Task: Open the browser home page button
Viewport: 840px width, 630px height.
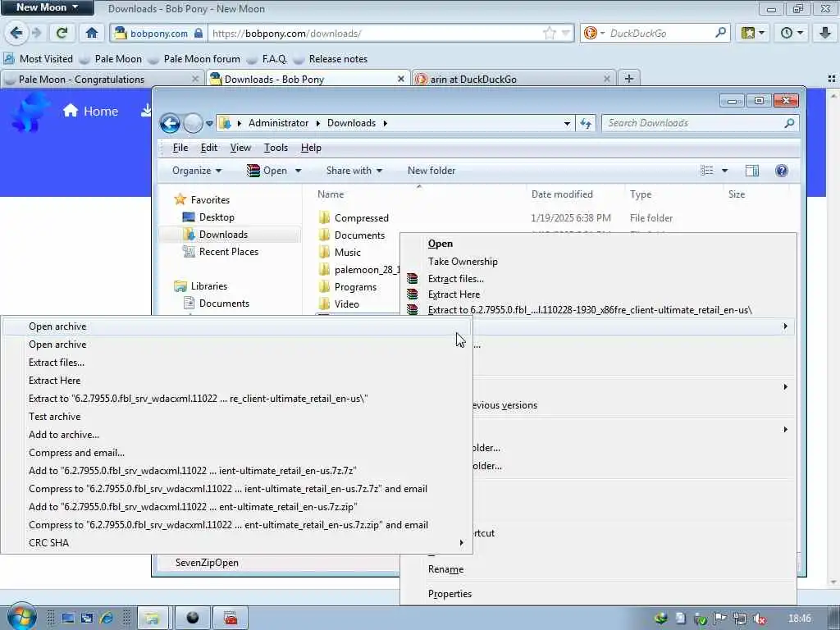Action: (92, 33)
